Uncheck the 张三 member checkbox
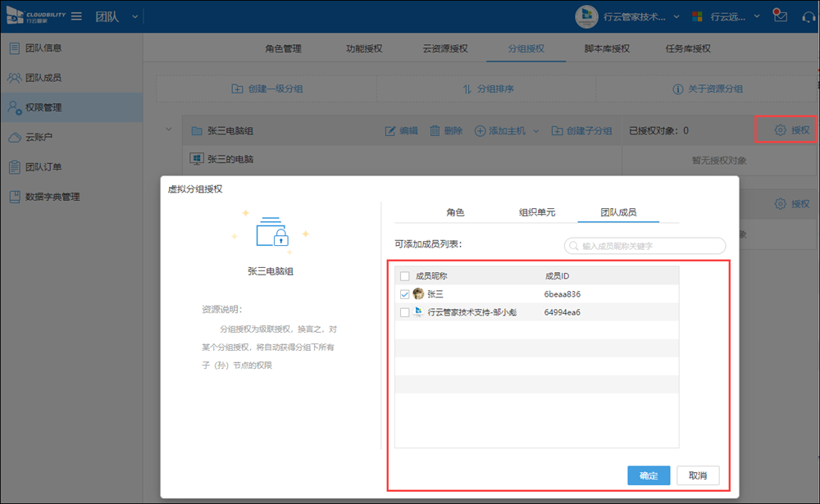This screenshot has height=504, width=820. pyautogui.click(x=405, y=294)
